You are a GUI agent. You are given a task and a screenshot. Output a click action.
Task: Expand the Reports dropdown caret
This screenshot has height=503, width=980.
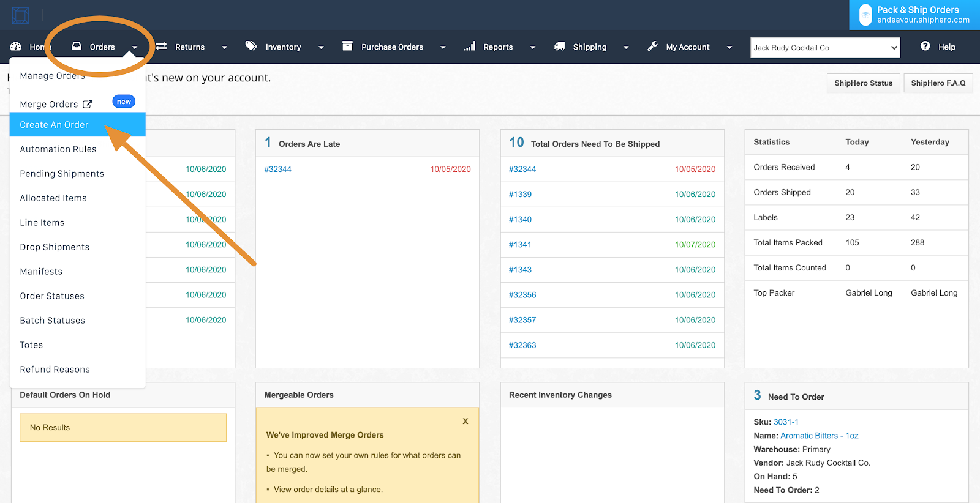[x=533, y=47]
